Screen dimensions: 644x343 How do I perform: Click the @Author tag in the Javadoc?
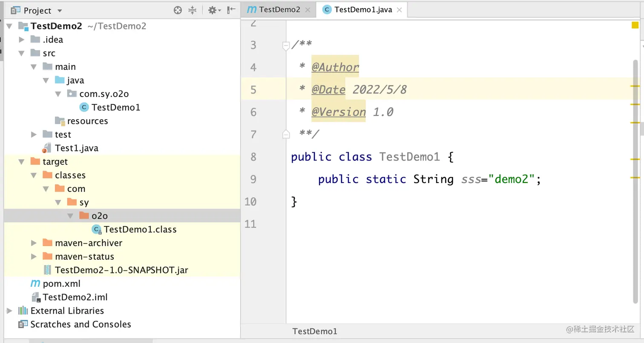click(335, 67)
